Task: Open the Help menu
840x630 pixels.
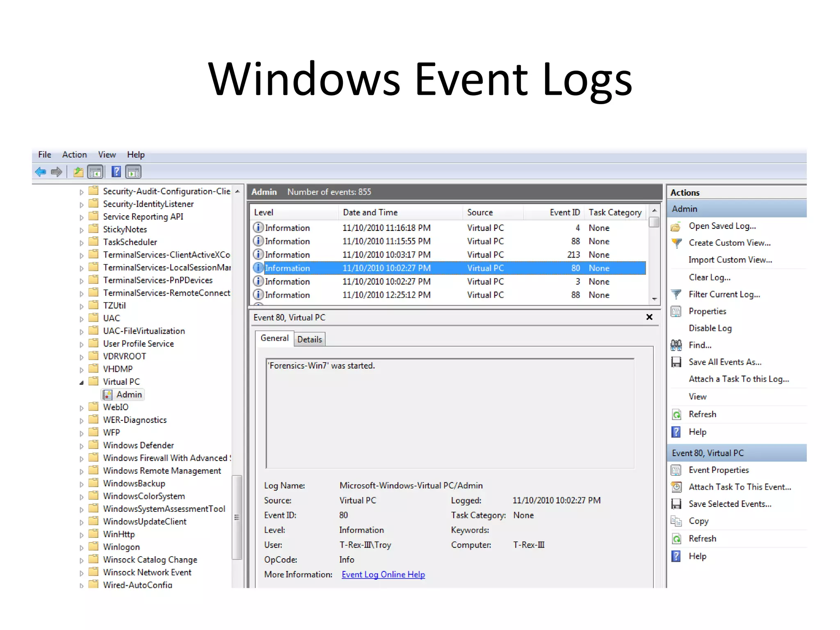Action: (136, 155)
